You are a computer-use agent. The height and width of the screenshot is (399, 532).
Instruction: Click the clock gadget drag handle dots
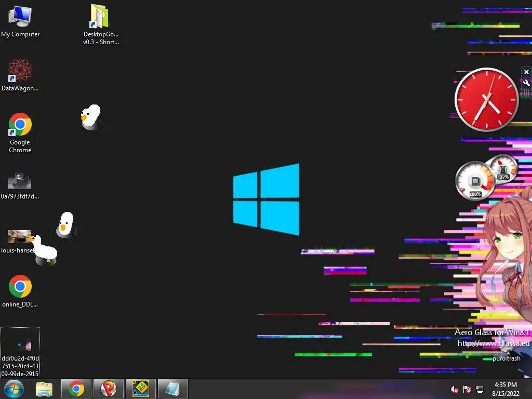click(x=527, y=93)
